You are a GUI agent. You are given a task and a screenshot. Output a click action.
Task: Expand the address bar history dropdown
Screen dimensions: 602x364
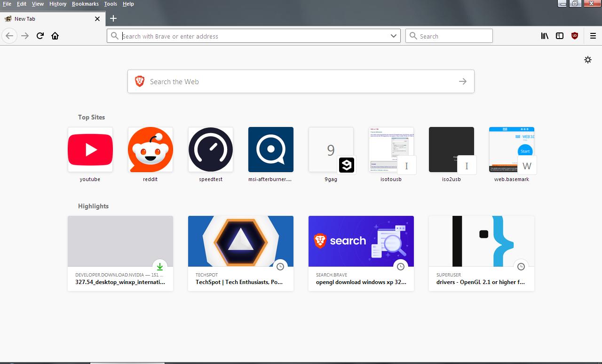tap(394, 36)
